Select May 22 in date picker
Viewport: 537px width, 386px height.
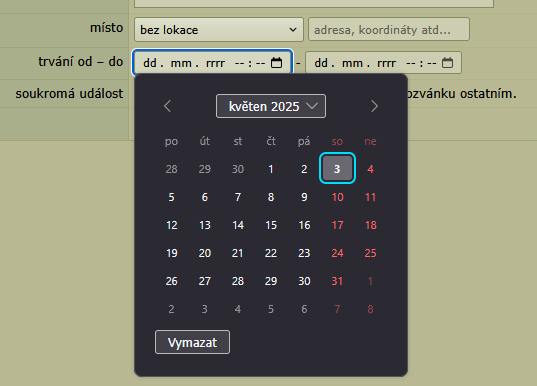271,253
